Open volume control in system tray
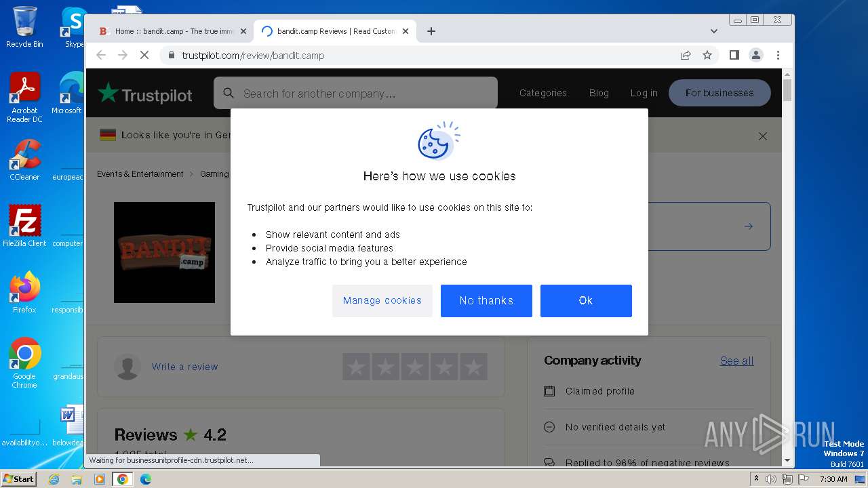The width and height of the screenshot is (868, 488). [x=771, y=479]
